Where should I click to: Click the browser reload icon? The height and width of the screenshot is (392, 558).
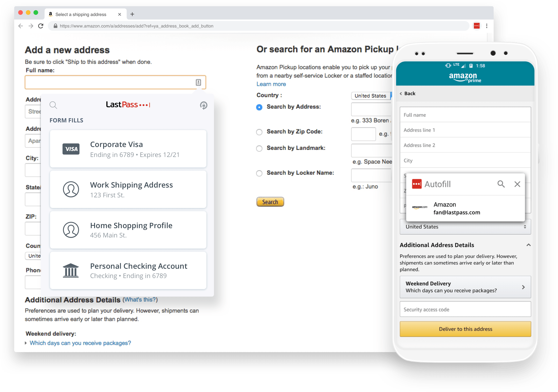tap(41, 26)
